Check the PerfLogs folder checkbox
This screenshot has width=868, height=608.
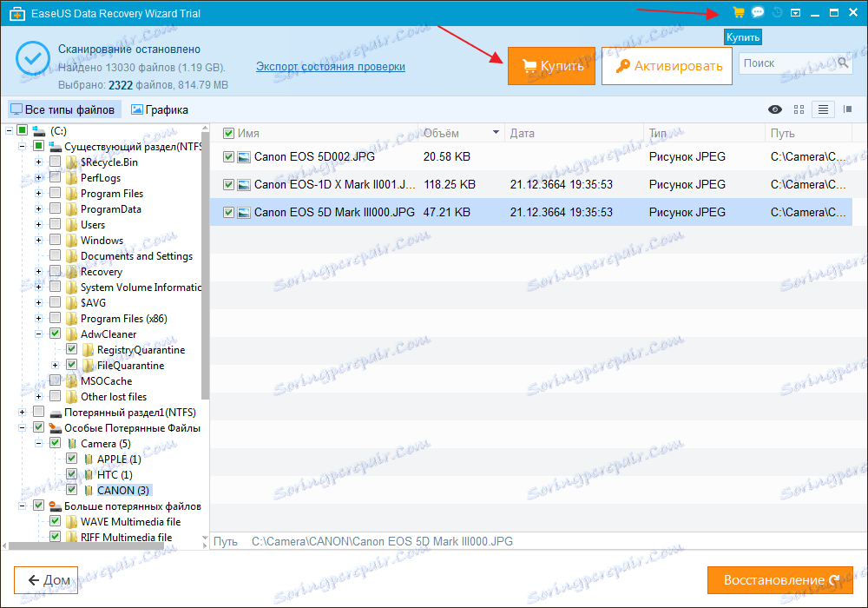pos(55,177)
